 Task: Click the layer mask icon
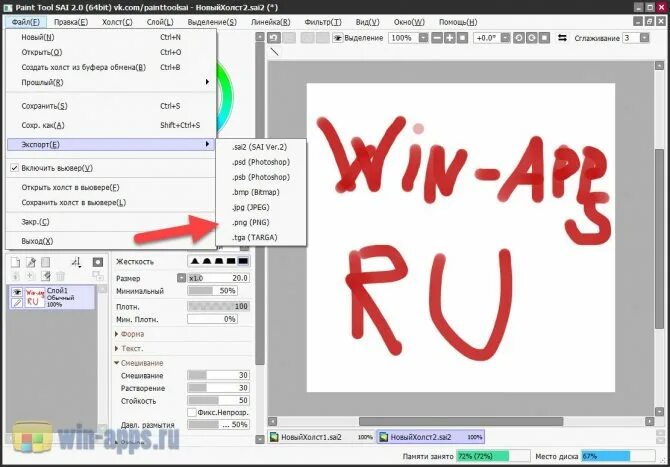click(98, 262)
